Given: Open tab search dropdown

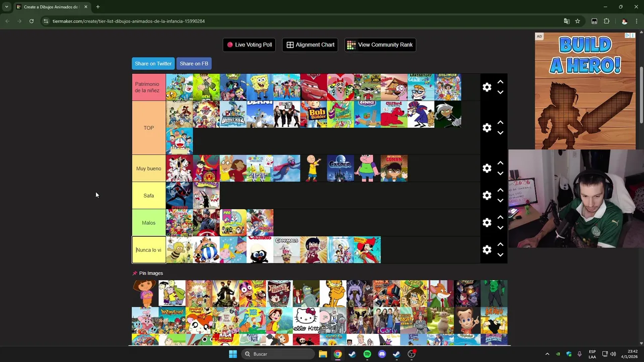Looking at the screenshot, I should [7, 7].
